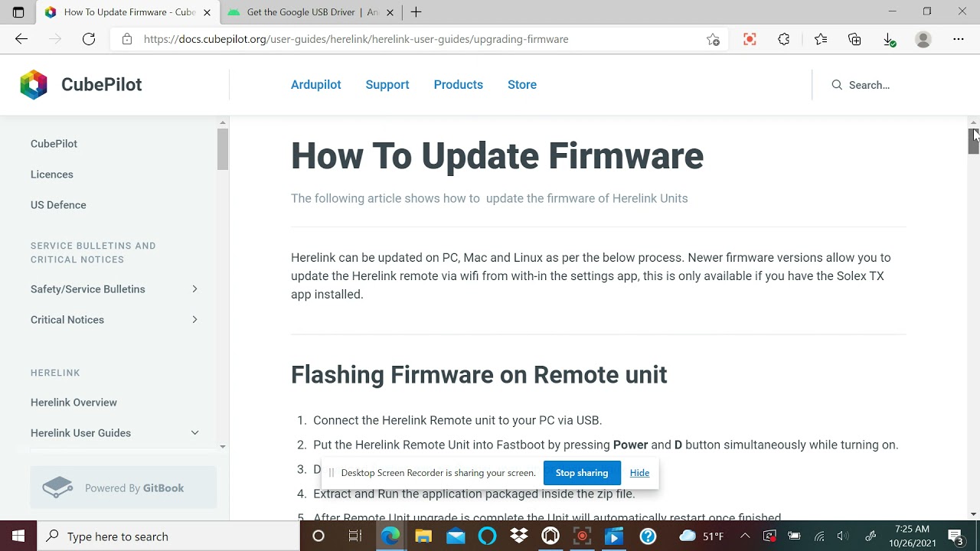Collapse Herelink User Guides section

[x=194, y=433]
